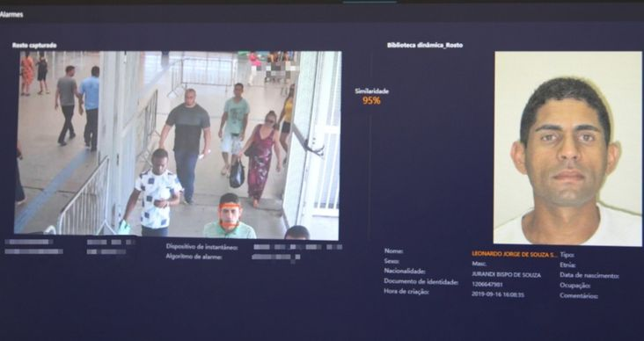Select the Nome field label
644x341 pixels.
click(393, 250)
